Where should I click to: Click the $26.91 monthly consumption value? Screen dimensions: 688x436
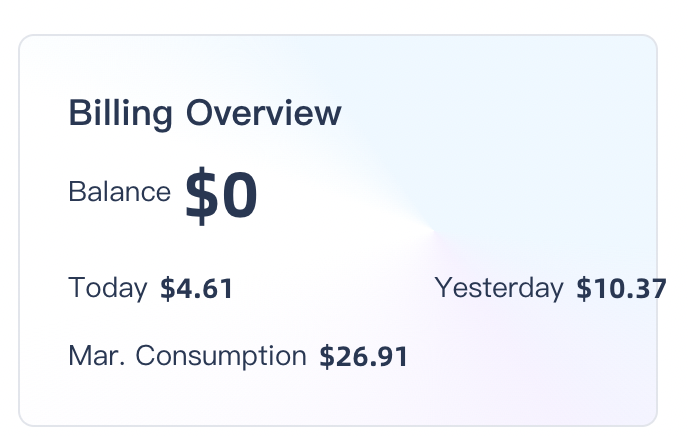coord(364,357)
